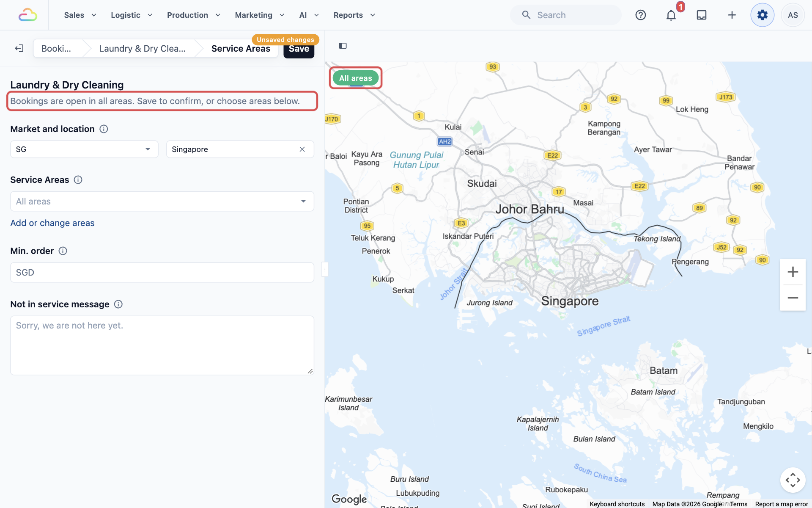
Task: Expand the Marketing menu
Action: click(260, 15)
